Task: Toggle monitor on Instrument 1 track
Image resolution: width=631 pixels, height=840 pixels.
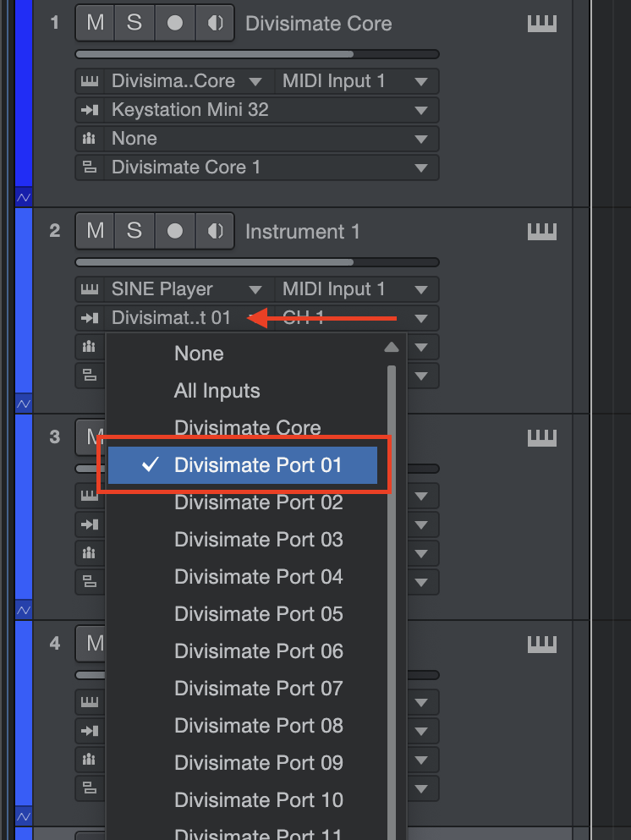Action: (x=215, y=231)
